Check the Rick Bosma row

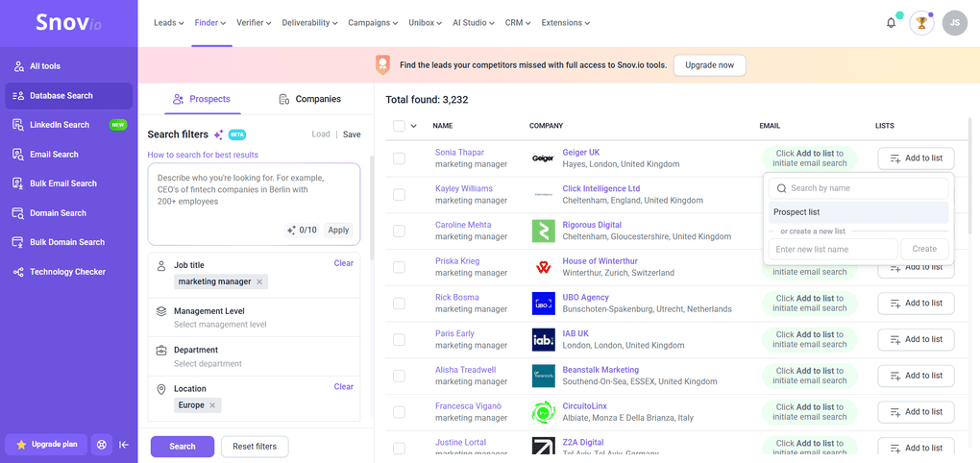pos(399,304)
